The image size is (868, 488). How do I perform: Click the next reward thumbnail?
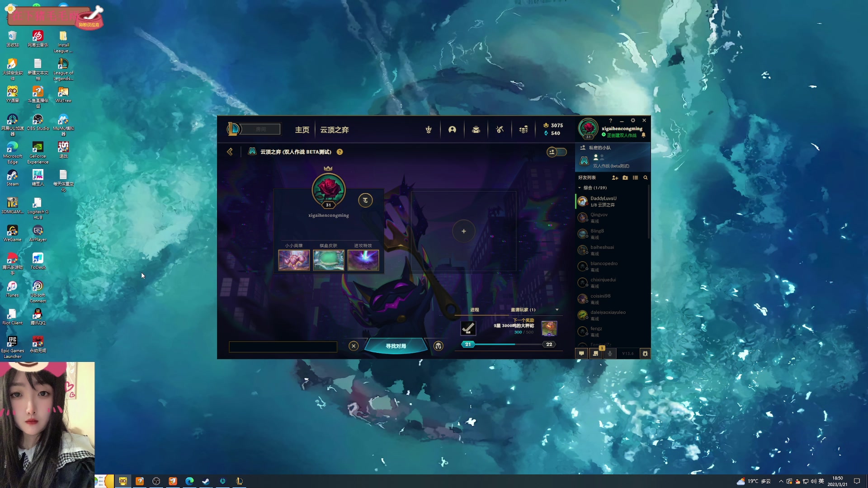pos(549,328)
